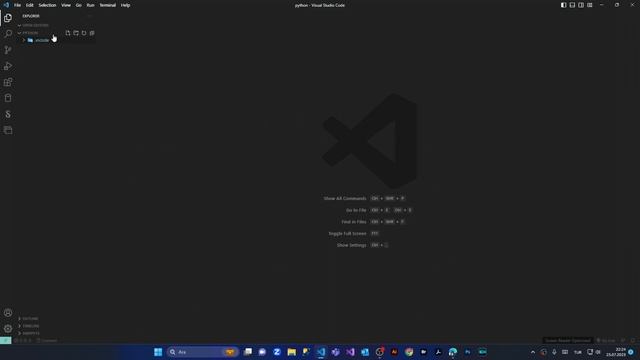Show hidden system tray icons

pyautogui.click(x=533, y=352)
